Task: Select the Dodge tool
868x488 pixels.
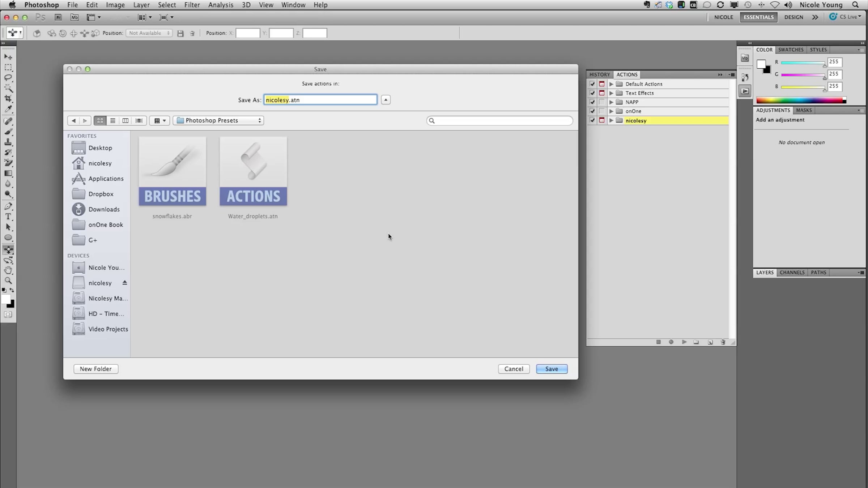Action: [8, 194]
